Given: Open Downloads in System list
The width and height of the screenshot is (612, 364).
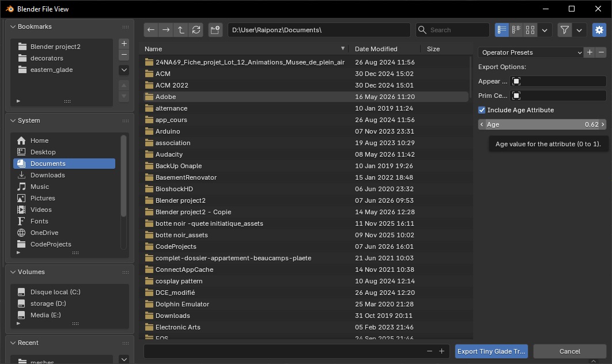Looking at the screenshot, I should click(65, 175).
